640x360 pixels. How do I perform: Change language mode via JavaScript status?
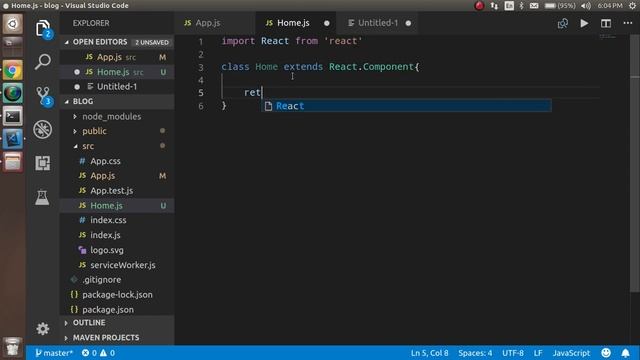click(x=571, y=353)
